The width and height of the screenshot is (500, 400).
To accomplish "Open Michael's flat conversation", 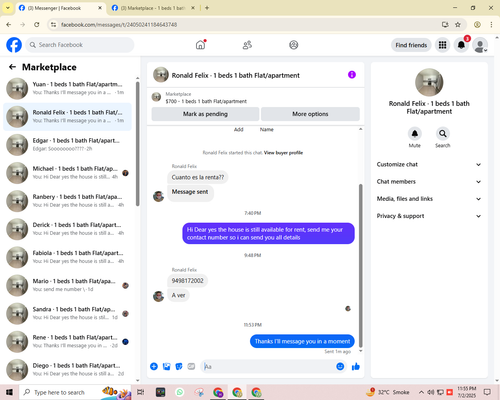I will click(x=67, y=173).
